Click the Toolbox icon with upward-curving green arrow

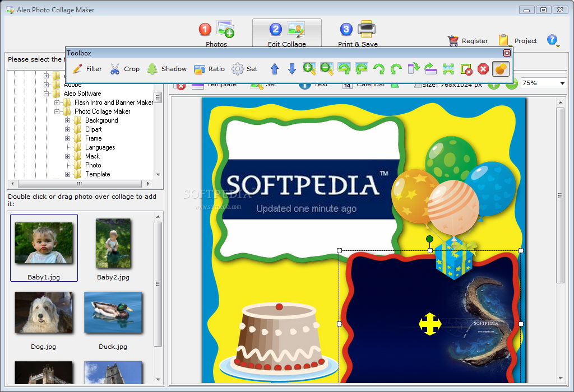(430, 69)
